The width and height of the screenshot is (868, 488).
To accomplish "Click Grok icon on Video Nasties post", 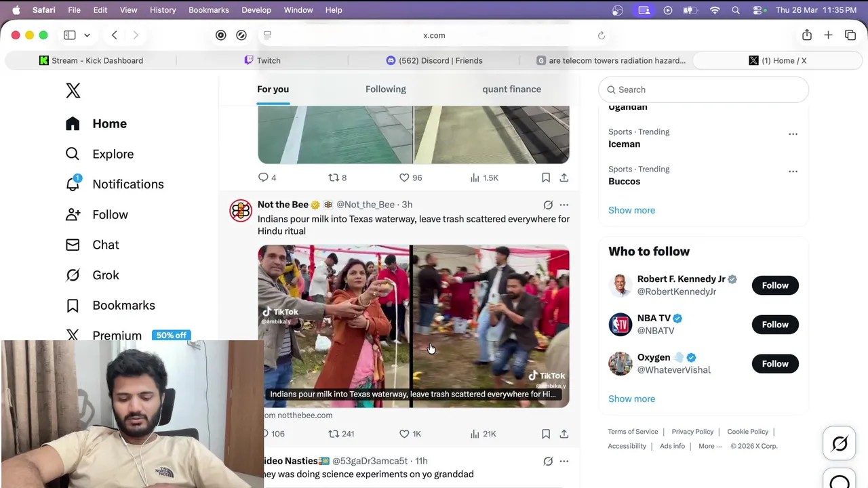I will 548,462.
